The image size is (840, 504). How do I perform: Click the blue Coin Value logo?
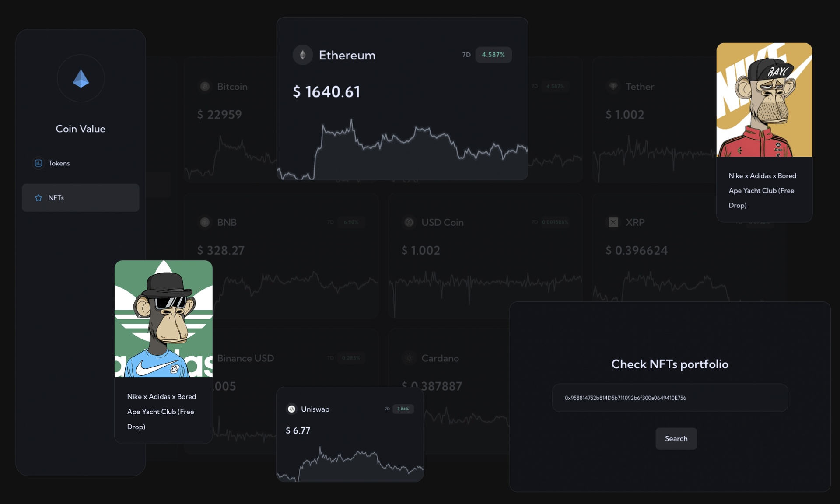[x=80, y=79]
